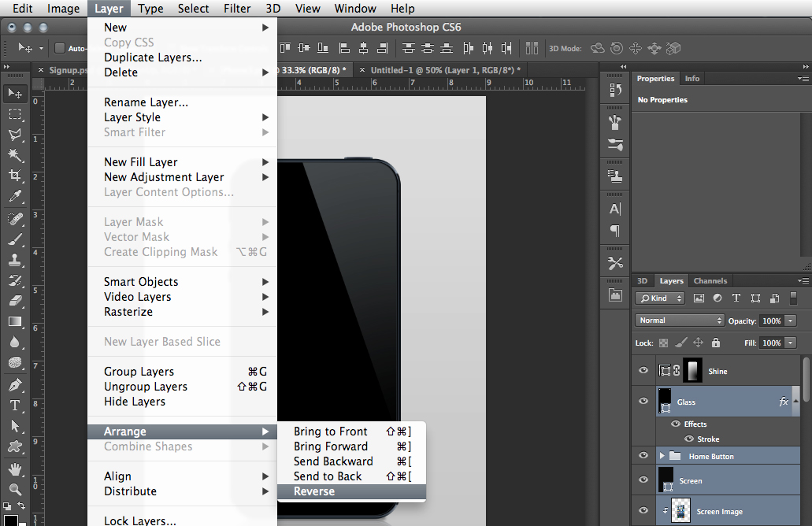
Task: Select the Move tool in toolbox
Action: point(15,93)
